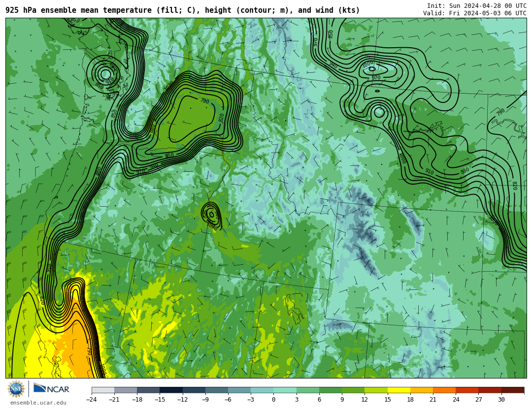Click the "Init: Sun 2024-04-28 00 UTC" text
The image size is (532, 409).
477,6
